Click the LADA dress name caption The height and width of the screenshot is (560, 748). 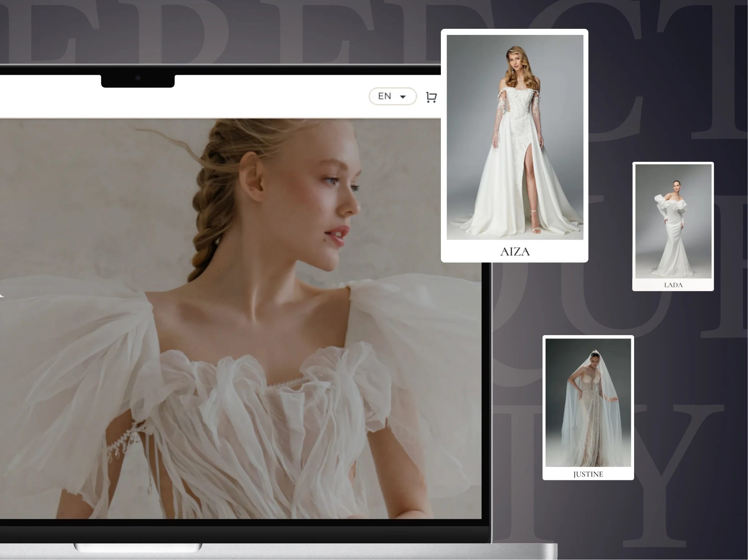[673, 285]
